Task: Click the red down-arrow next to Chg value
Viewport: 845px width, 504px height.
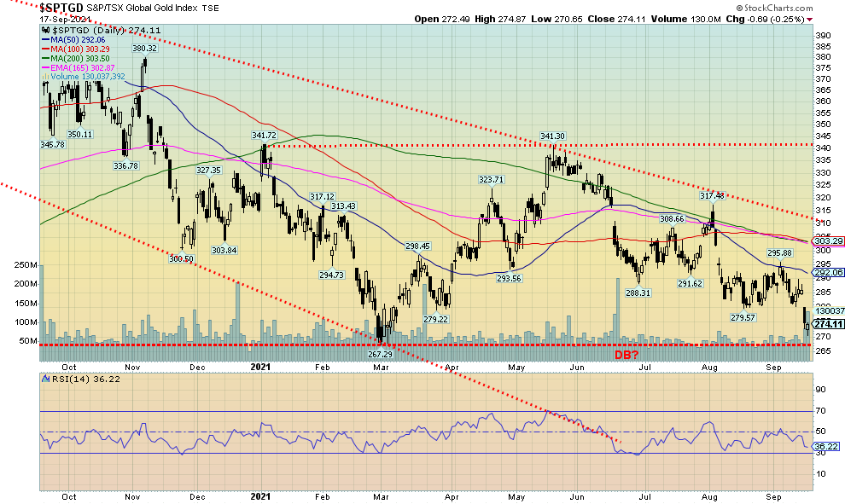Action: 809,19
